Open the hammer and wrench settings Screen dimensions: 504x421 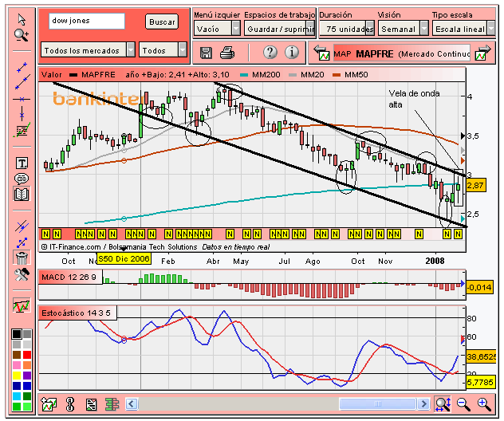pyautogui.click(x=22, y=275)
